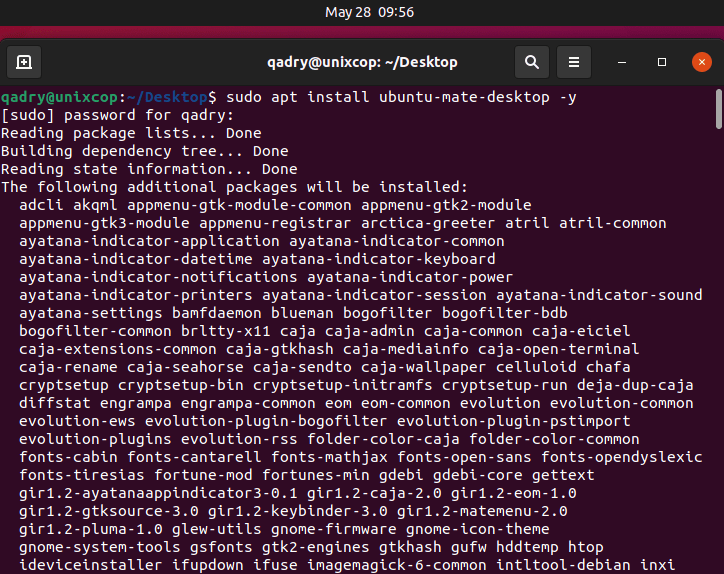Open a new terminal tab
The width and height of the screenshot is (724, 574).
(24, 62)
